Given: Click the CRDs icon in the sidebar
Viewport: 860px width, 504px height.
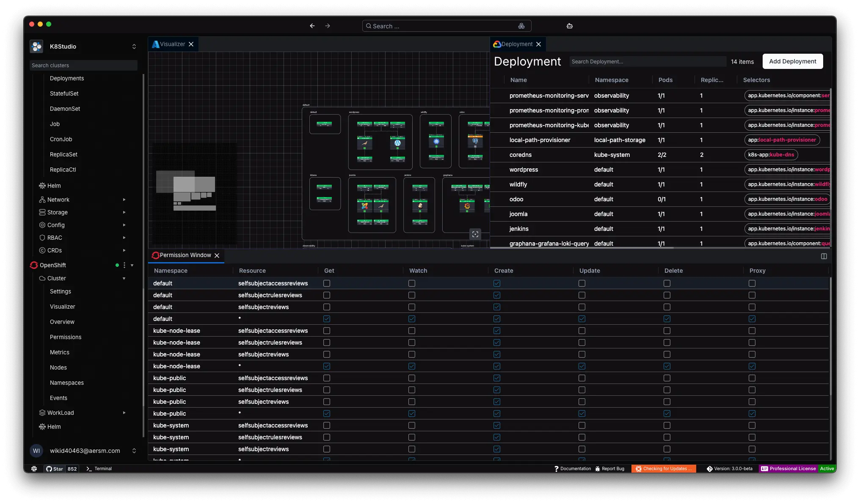Looking at the screenshot, I should pyautogui.click(x=42, y=250).
